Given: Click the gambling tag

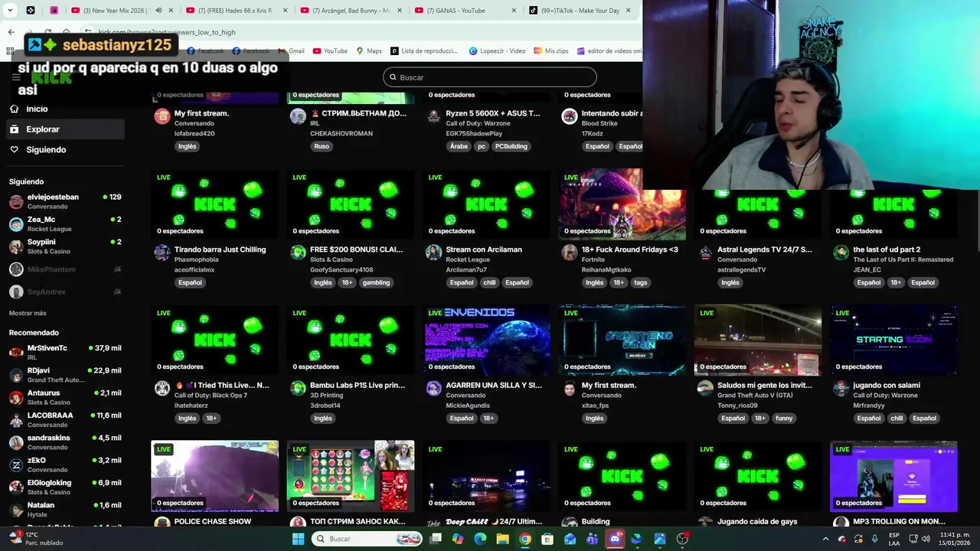Looking at the screenshot, I should tap(376, 282).
